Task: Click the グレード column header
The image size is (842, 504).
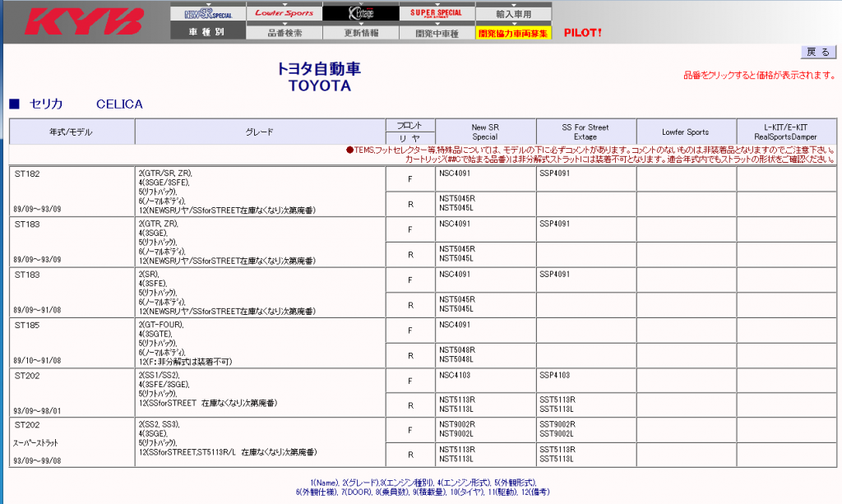Action: (x=260, y=132)
